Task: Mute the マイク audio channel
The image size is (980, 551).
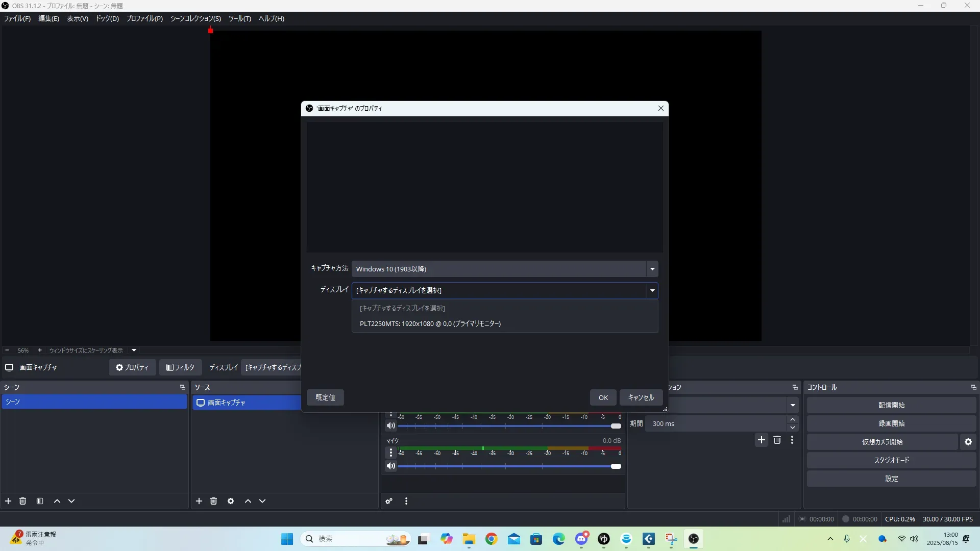Action: 391,466
